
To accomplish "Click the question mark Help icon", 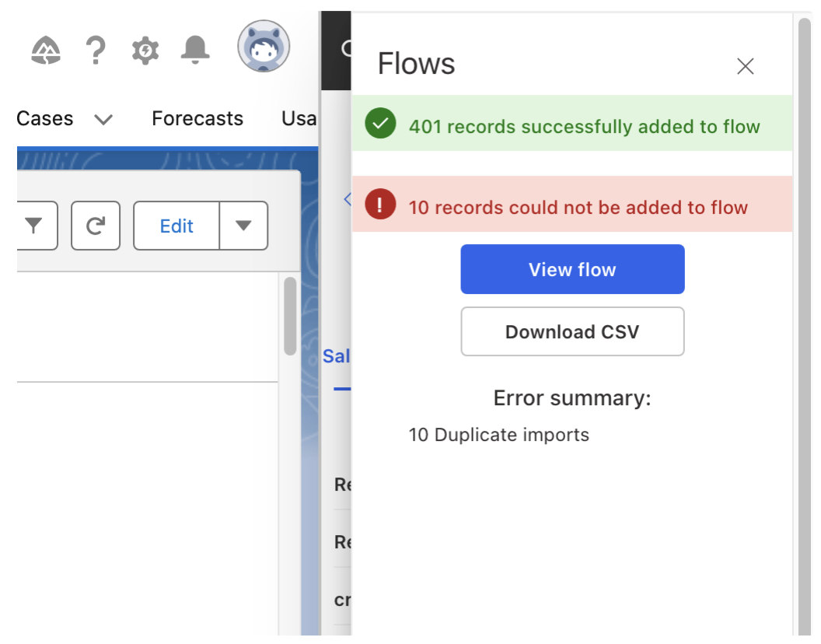I will (96, 48).
